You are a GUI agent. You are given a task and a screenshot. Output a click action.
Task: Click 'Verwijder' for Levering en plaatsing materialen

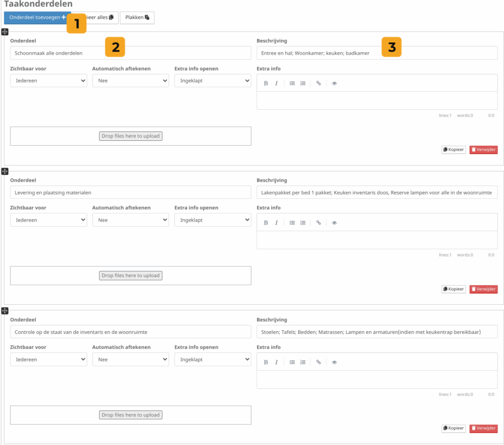tap(483, 289)
